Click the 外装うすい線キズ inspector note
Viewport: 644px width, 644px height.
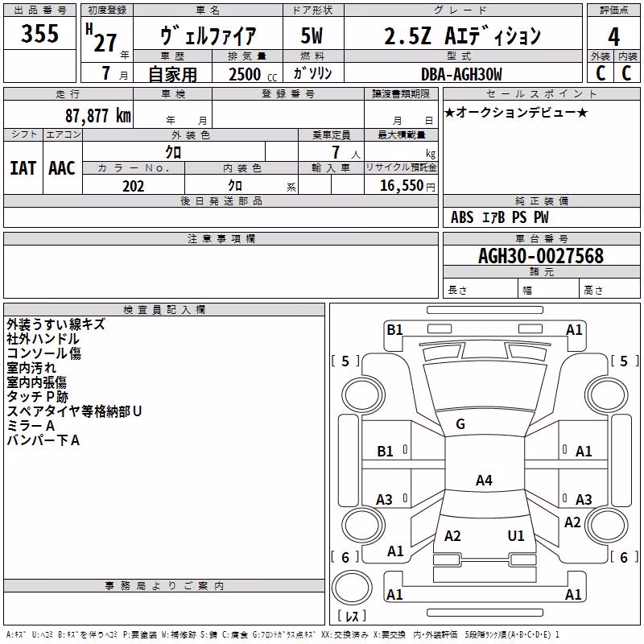56,324
